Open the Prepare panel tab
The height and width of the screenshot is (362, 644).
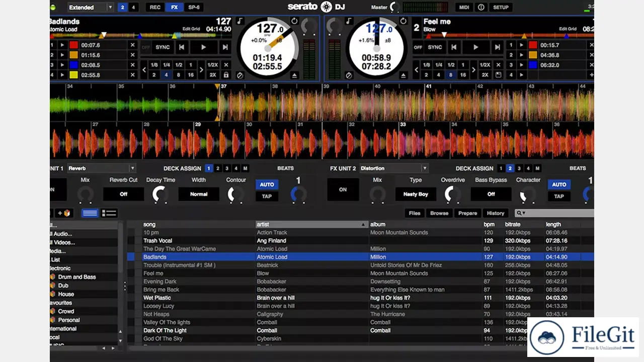pos(467,213)
